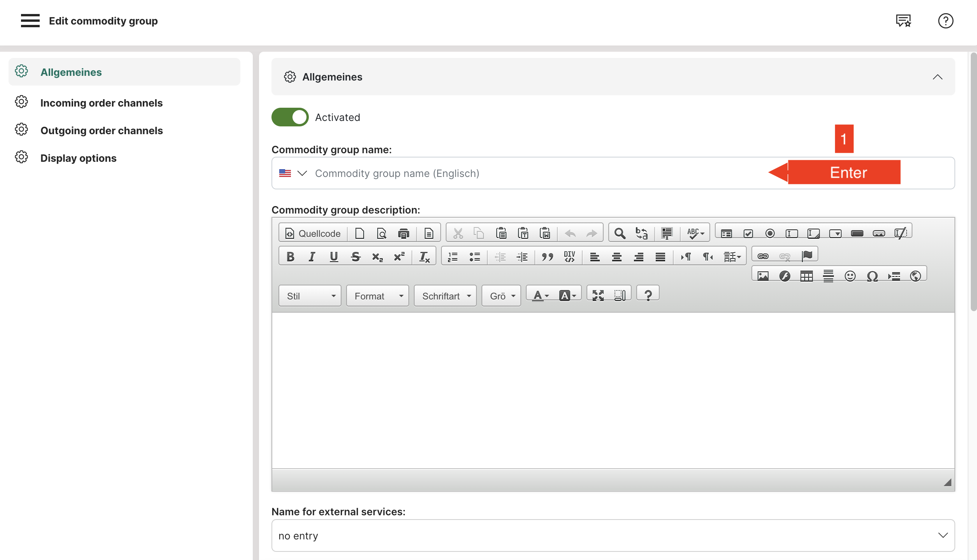977x560 pixels.
Task: Maximize the editor area icon
Action: point(598,296)
